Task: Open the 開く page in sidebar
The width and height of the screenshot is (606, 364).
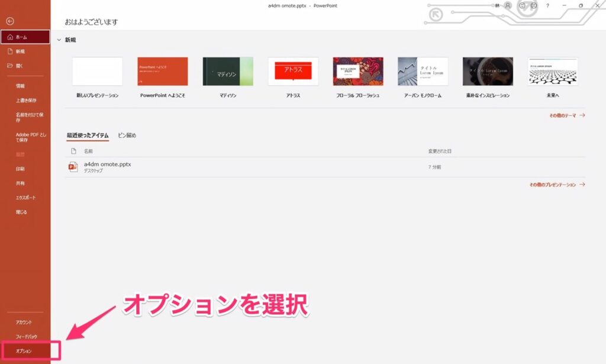Action: [x=25, y=66]
